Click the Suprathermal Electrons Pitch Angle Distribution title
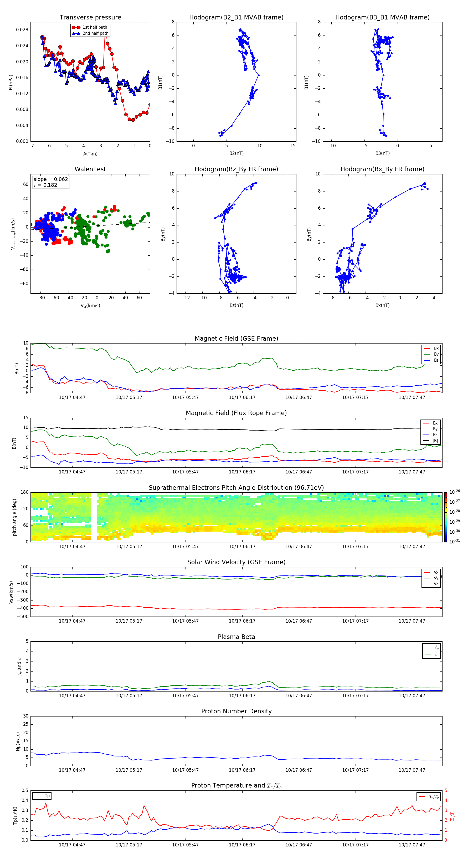Image resolution: width=473 pixels, height=868 pixels. pyautogui.click(x=236, y=488)
